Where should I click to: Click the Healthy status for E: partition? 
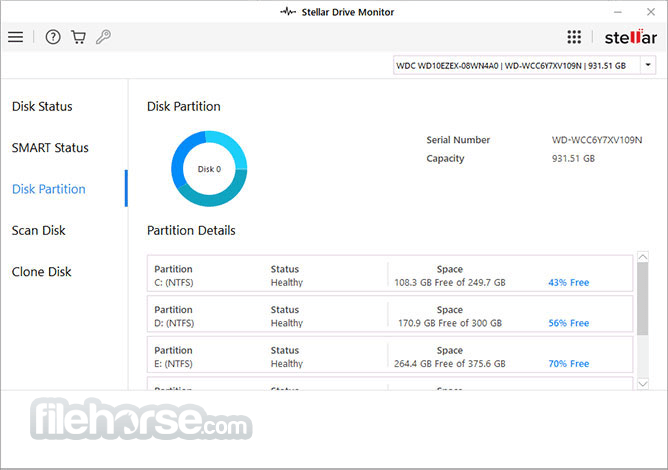(x=287, y=363)
